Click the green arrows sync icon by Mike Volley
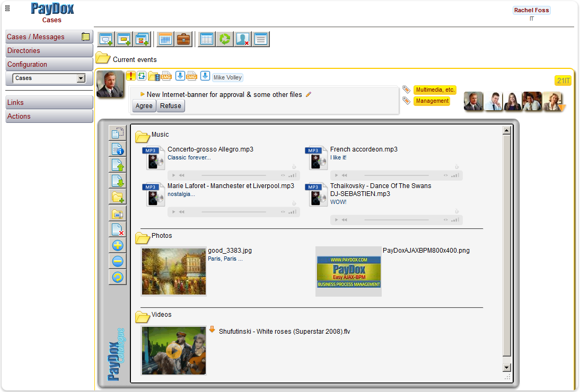The width and height of the screenshot is (580, 392). pyautogui.click(x=142, y=76)
